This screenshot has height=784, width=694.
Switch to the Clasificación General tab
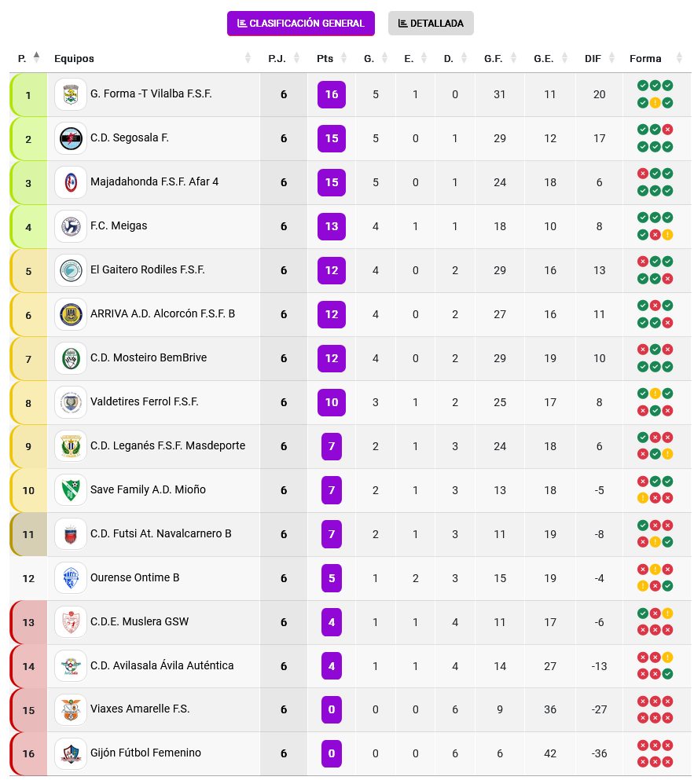point(301,24)
